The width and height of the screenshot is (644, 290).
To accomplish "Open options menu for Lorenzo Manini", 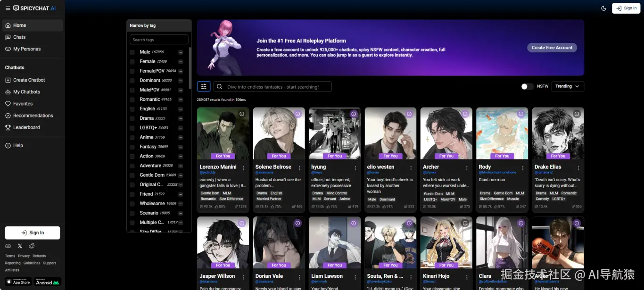I will point(244,168).
